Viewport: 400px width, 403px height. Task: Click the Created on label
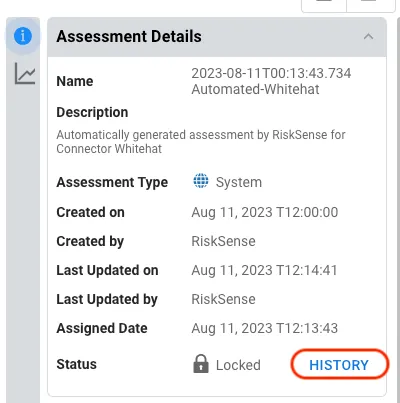click(x=91, y=212)
